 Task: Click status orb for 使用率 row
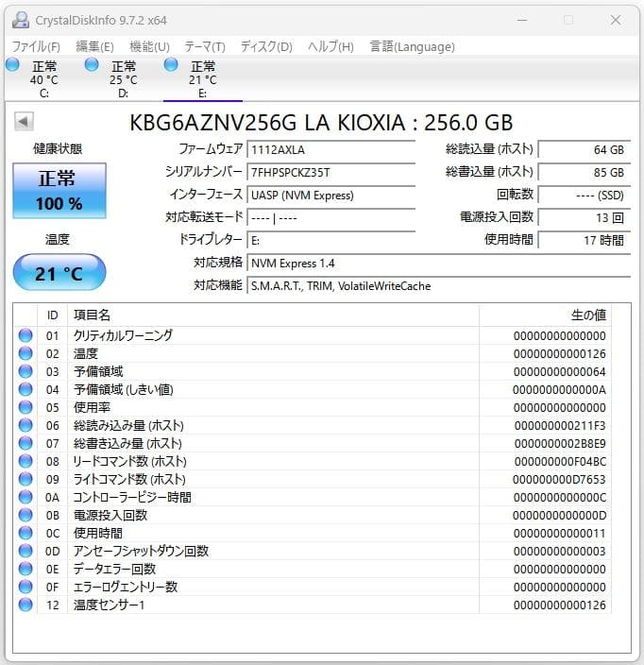(x=25, y=407)
